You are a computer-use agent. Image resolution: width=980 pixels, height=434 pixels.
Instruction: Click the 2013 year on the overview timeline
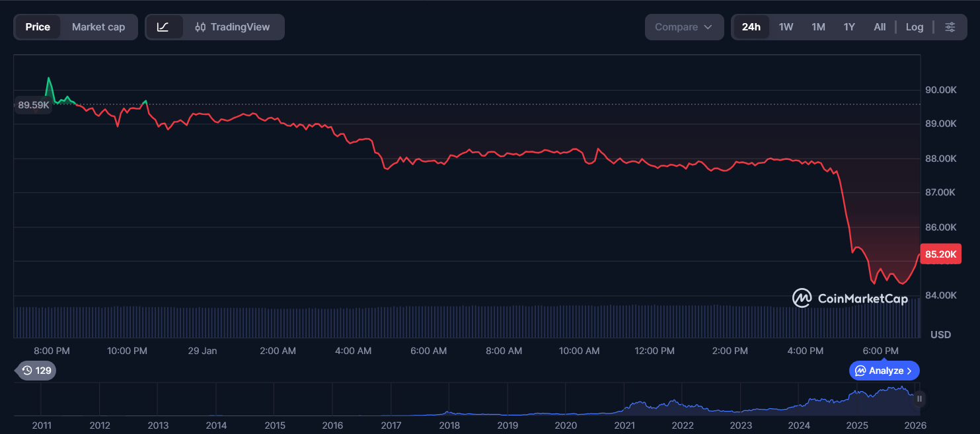point(158,425)
